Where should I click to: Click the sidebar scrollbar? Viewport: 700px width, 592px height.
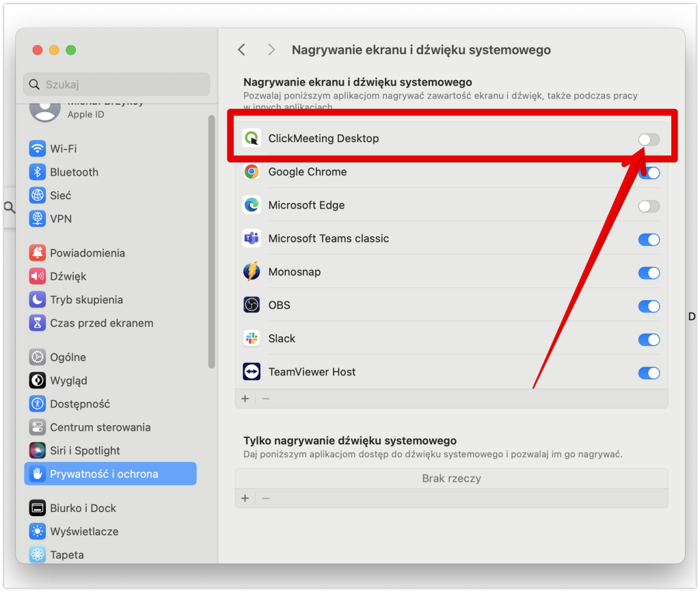[212, 242]
